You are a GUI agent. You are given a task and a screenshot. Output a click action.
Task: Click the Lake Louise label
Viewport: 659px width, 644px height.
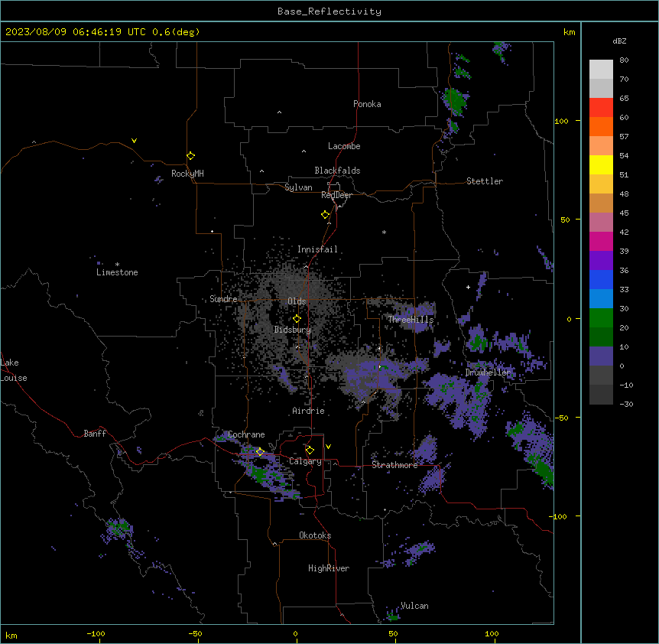[14, 370]
